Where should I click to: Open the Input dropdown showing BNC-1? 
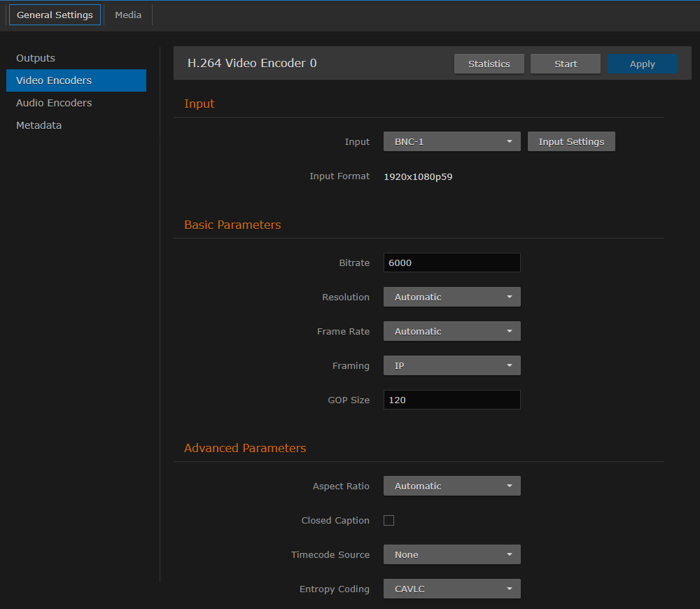pos(451,141)
